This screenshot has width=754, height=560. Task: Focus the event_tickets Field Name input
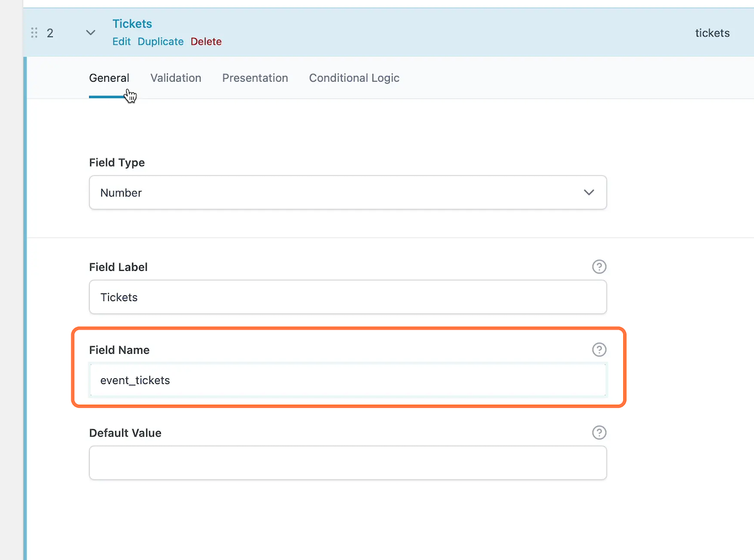[348, 380]
